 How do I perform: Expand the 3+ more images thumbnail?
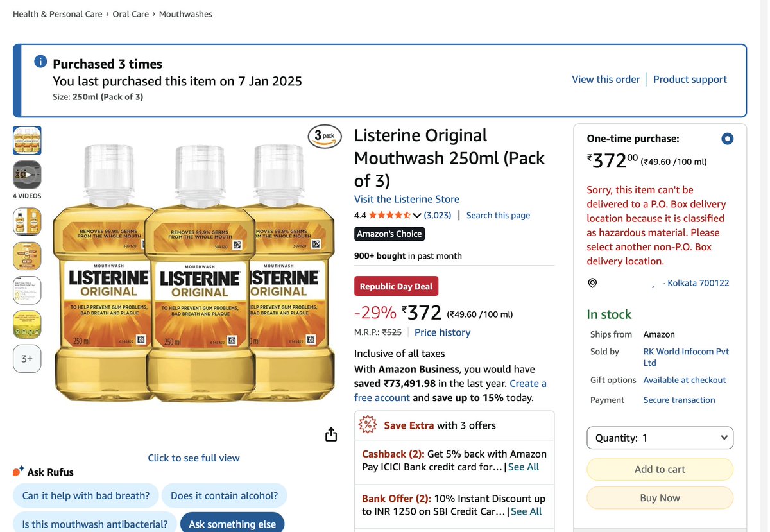(x=27, y=359)
